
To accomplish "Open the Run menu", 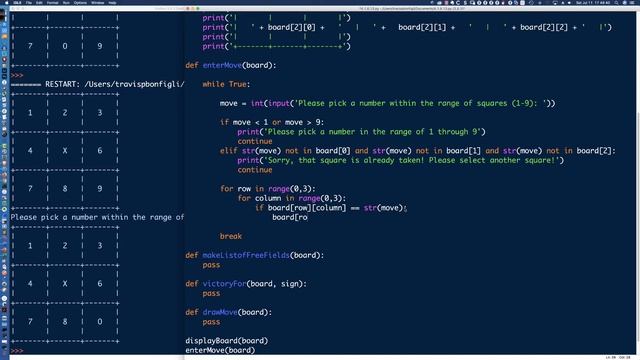I will [x=66, y=2].
